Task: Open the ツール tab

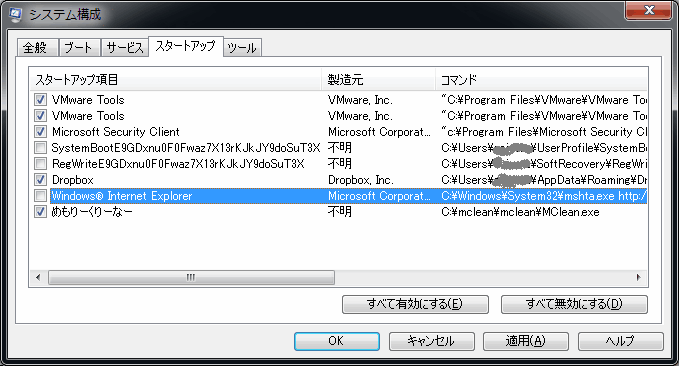Action: coord(242,48)
